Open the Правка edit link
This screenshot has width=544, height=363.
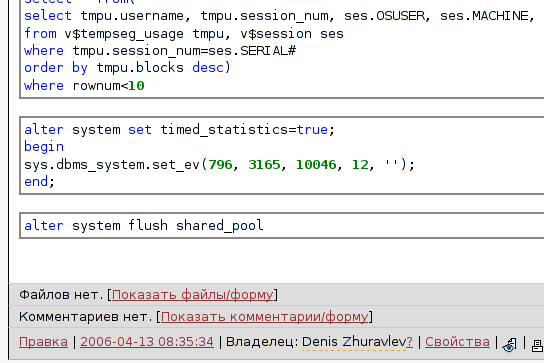pos(43,342)
